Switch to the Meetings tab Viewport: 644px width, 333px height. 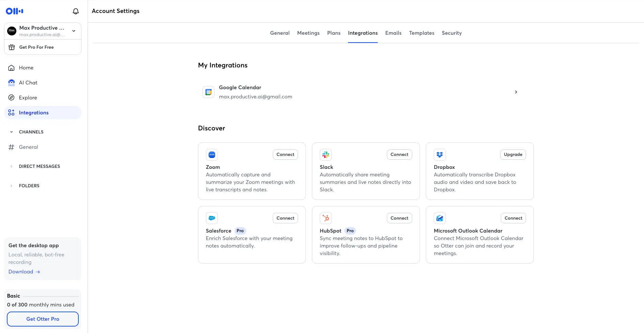tap(308, 33)
